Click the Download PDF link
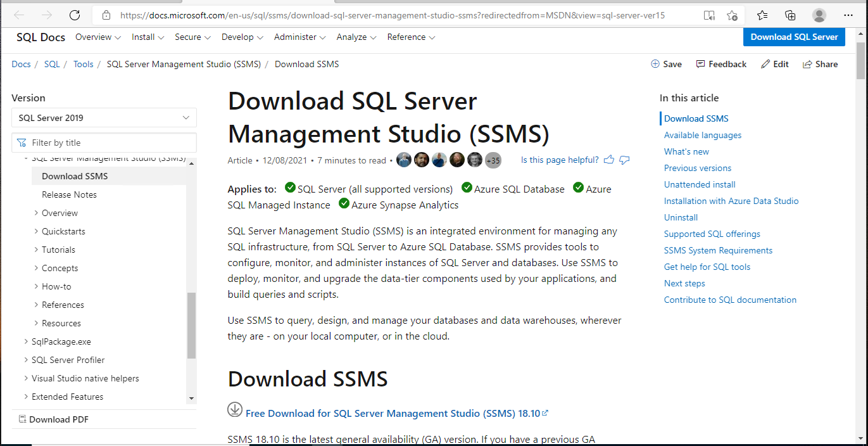This screenshot has width=868, height=446. point(59,419)
